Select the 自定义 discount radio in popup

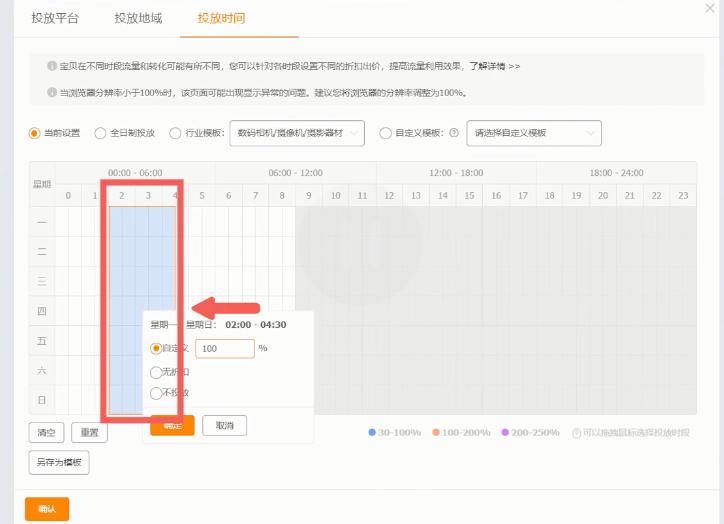coord(156,348)
